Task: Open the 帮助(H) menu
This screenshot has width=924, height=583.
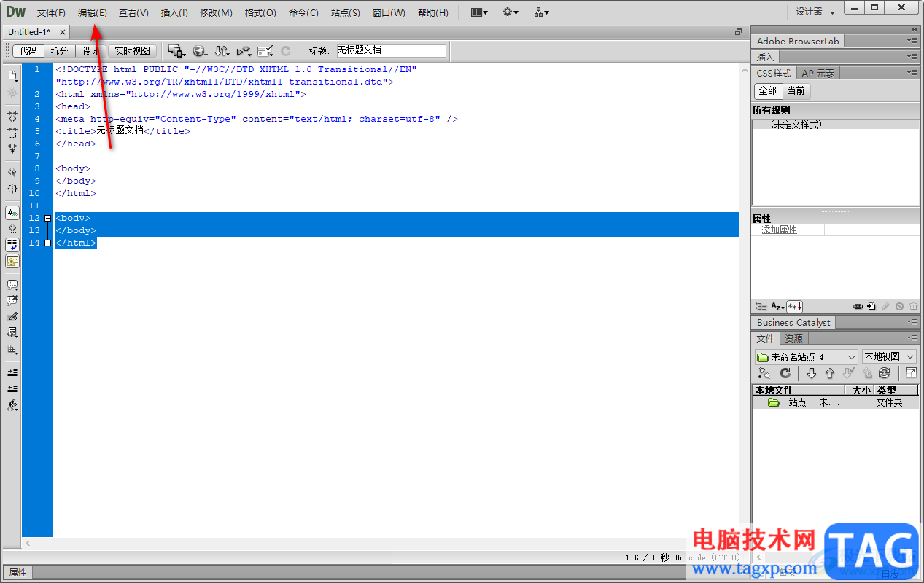Action: pos(433,13)
